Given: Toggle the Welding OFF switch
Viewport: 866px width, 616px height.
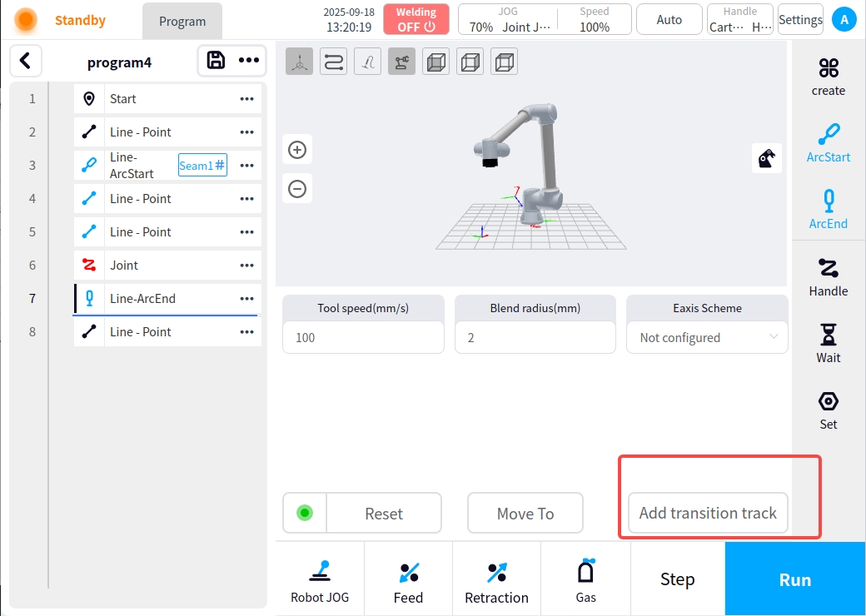Looking at the screenshot, I should (416, 20).
